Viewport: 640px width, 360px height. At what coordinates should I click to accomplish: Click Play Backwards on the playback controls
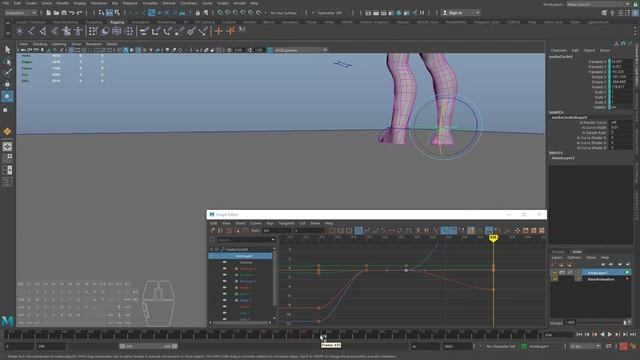(602, 334)
